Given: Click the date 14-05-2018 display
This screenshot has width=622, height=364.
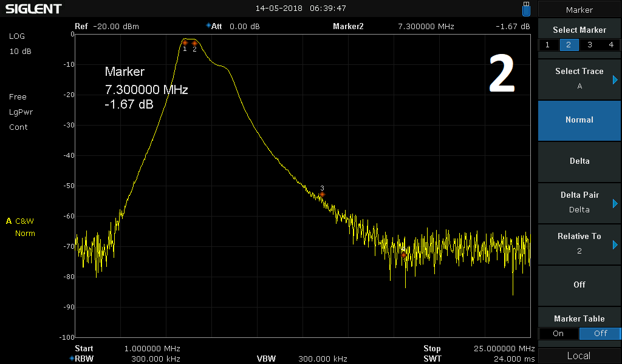Looking at the screenshot, I should (279, 8).
